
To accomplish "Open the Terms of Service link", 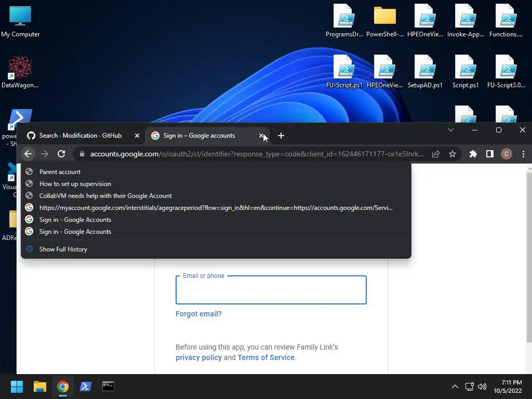I will [x=266, y=357].
